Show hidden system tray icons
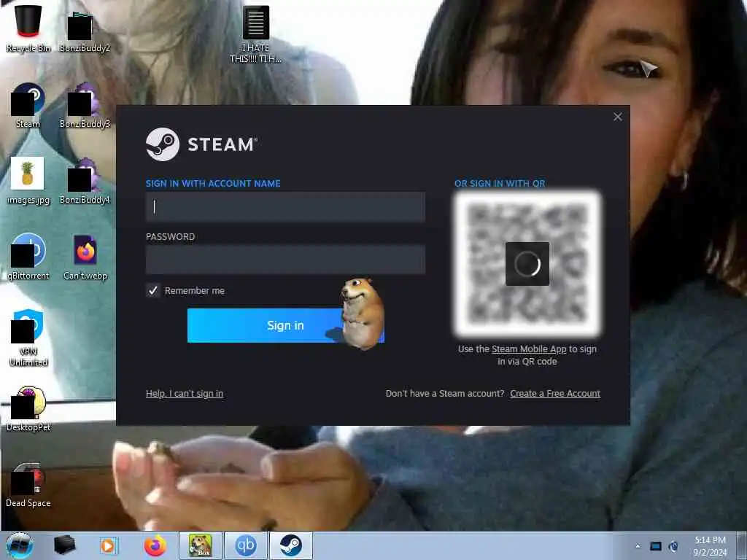This screenshot has height=560, width=747. [x=638, y=546]
